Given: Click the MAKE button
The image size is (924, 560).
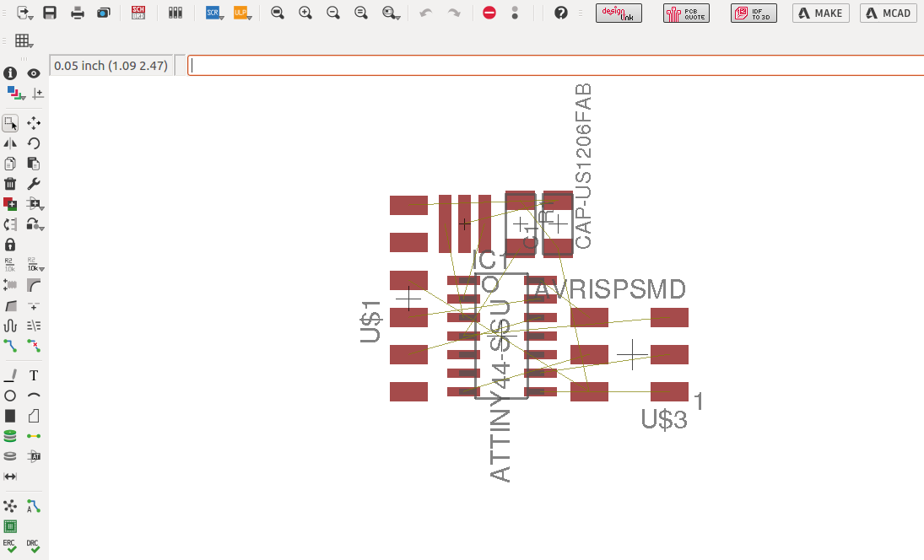Looking at the screenshot, I should (821, 13).
